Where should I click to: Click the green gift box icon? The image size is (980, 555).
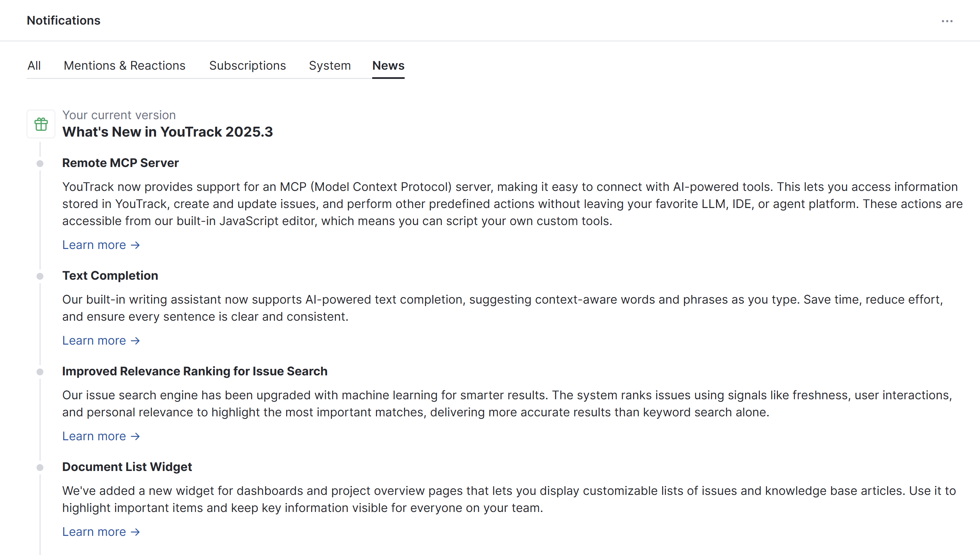click(x=41, y=124)
